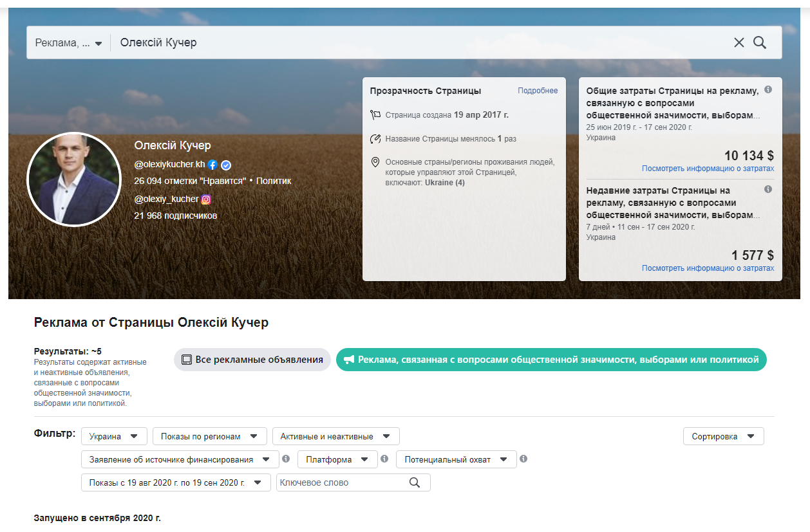Open the Подробнее link in page transparency
Viewport: 810px width, 532px height.
click(x=538, y=91)
